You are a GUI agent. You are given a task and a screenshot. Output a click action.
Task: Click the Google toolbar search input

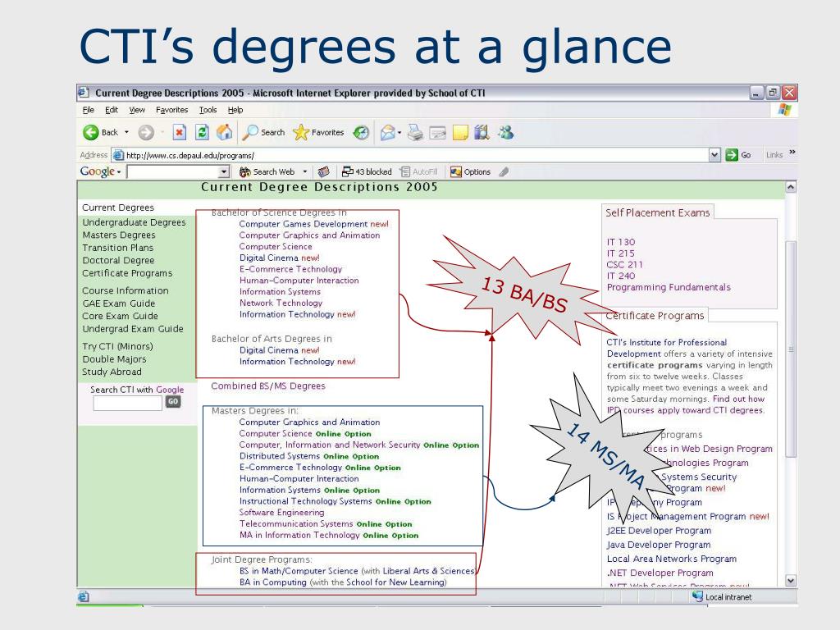click(x=172, y=172)
